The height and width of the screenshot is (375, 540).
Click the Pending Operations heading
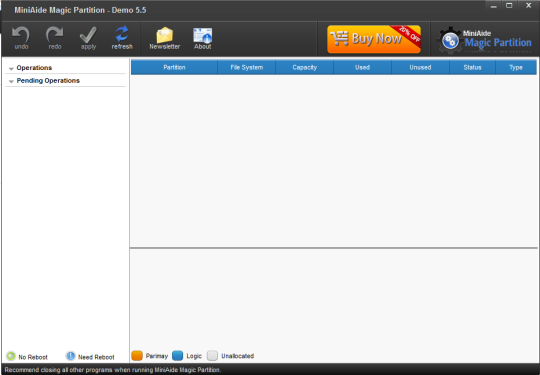click(x=48, y=81)
